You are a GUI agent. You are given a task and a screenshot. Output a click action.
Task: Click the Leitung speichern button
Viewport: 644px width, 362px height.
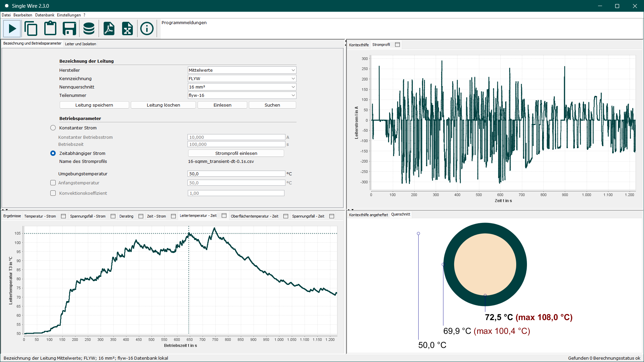[x=94, y=105]
